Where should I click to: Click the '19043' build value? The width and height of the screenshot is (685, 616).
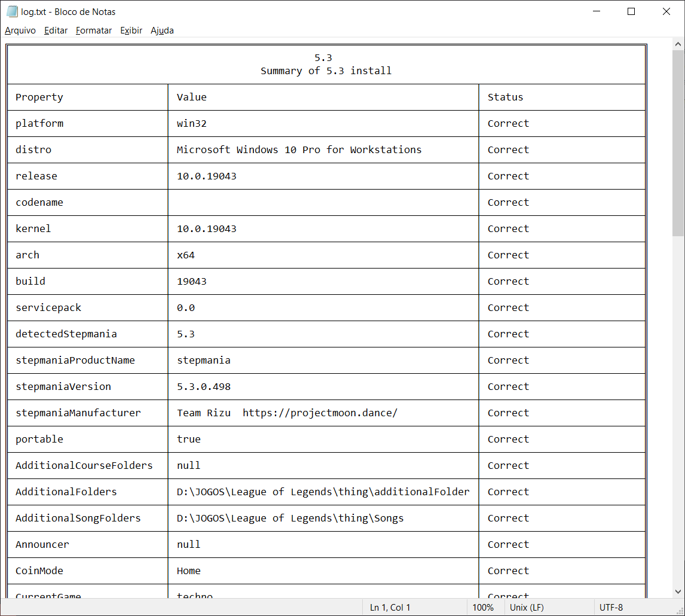click(191, 281)
